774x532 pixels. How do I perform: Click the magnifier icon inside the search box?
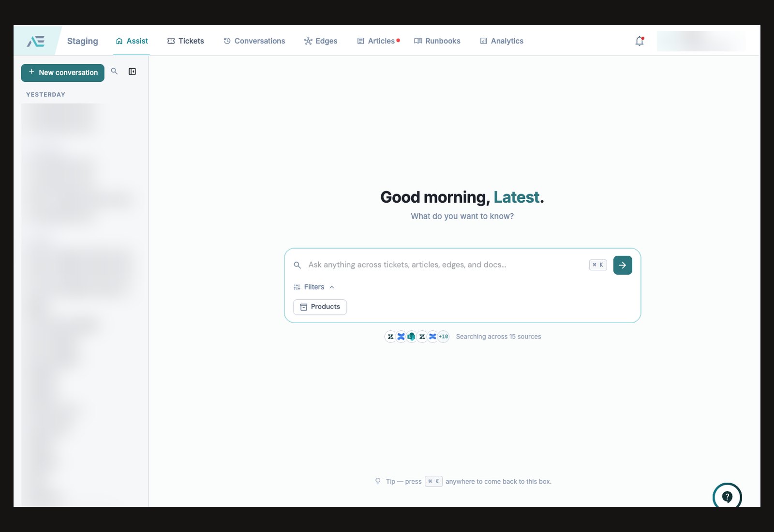pos(298,265)
